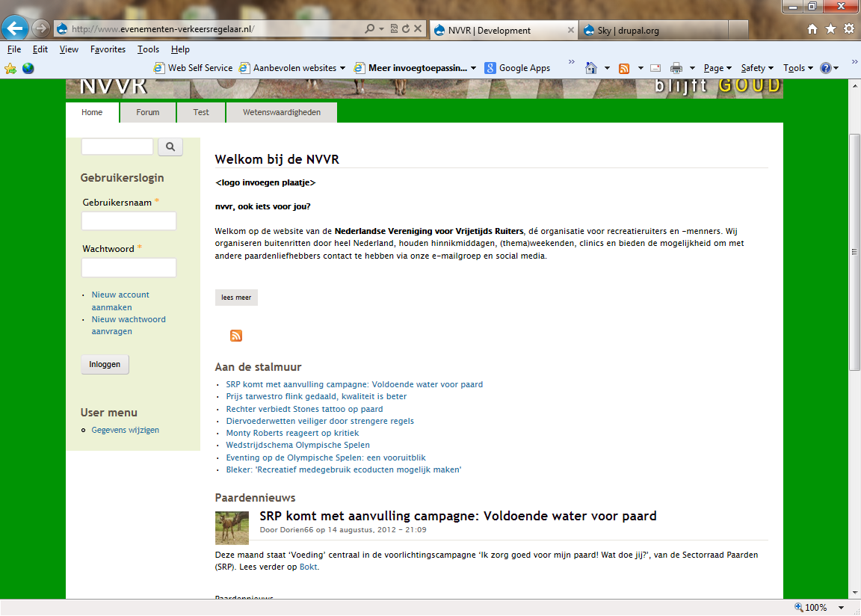Image resolution: width=861 pixels, height=616 pixels.
Task: Click the browser address bar URL
Action: (163, 29)
